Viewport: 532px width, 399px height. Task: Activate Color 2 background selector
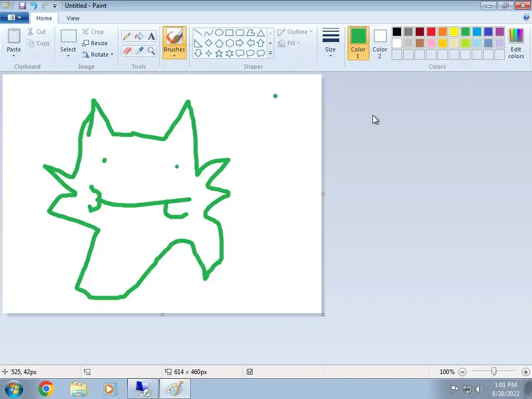point(380,43)
